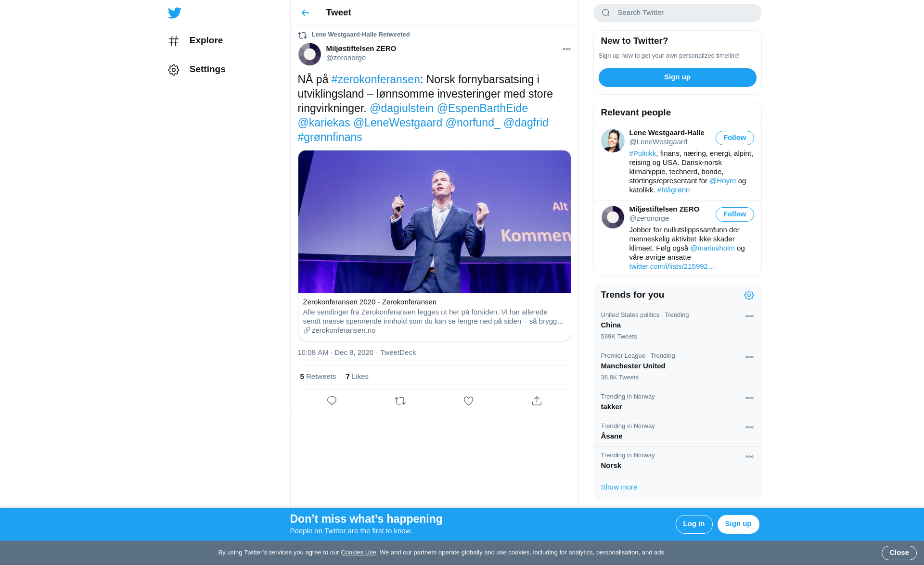Screen dimensions: 924x565
Task: Open Settings in the sidebar
Action: (207, 69)
